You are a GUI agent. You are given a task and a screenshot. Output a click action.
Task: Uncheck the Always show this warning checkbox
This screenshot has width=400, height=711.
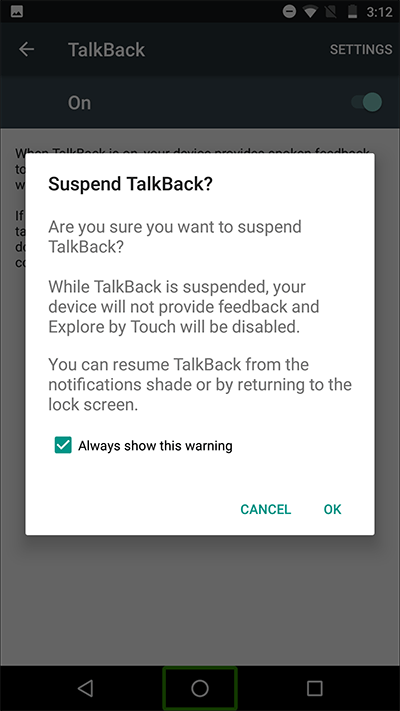pyautogui.click(x=63, y=445)
